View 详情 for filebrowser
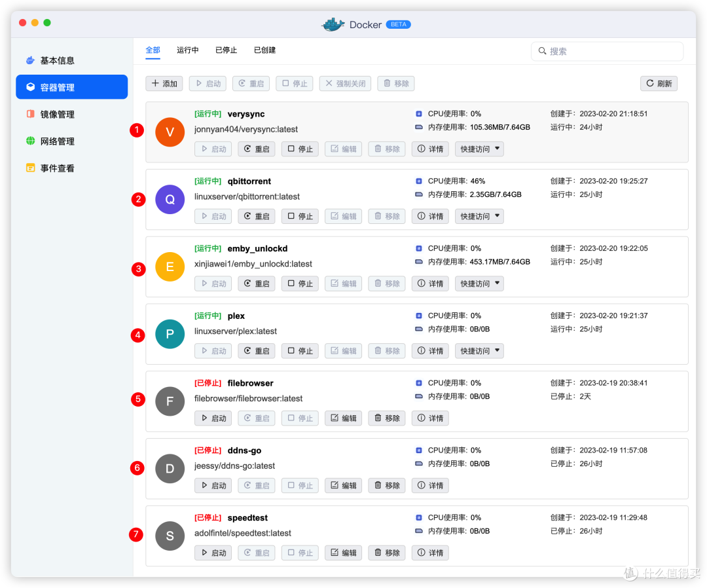Image resolution: width=707 pixels, height=588 pixels. coord(430,418)
